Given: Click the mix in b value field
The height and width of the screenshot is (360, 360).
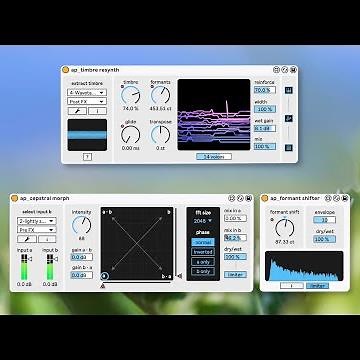Looking at the screenshot, I should pos(235,238).
